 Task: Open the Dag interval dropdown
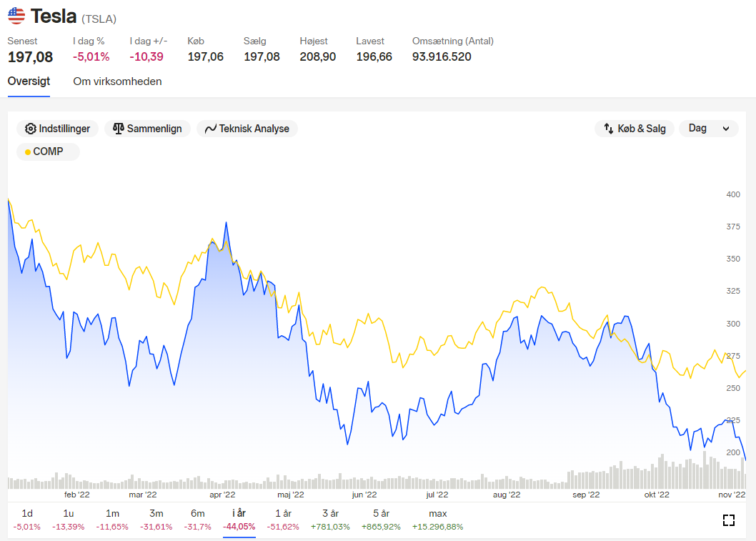click(708, 128)
